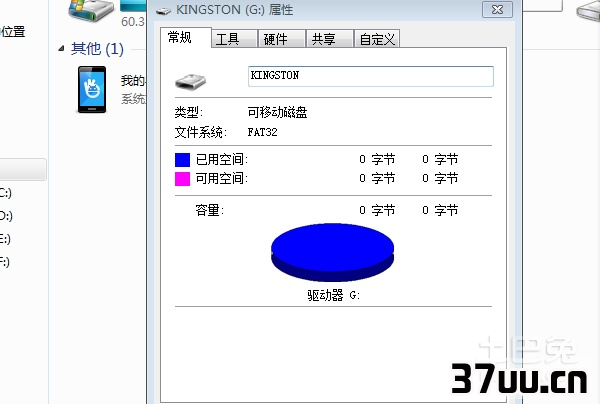Screen dimensions: 600x404
Task: Close the KINGSTON (G:) properties dialog
Action: tap(497, 10)
